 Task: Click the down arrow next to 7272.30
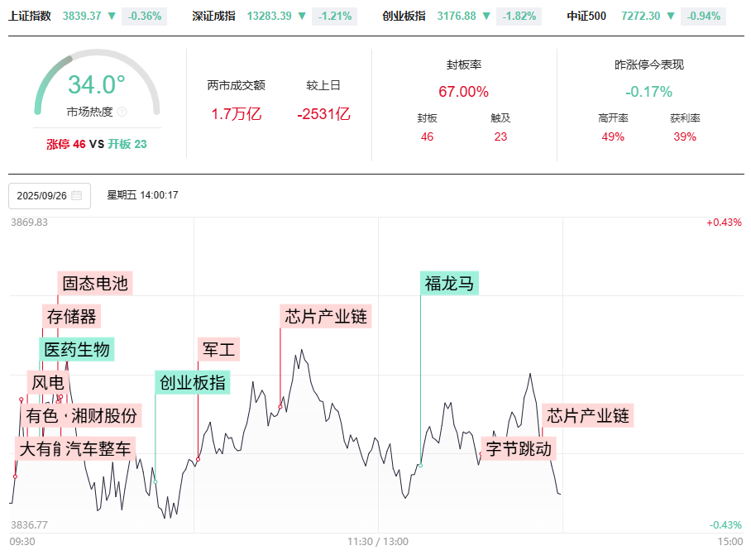pyautogui.click(x=671, y=16)
